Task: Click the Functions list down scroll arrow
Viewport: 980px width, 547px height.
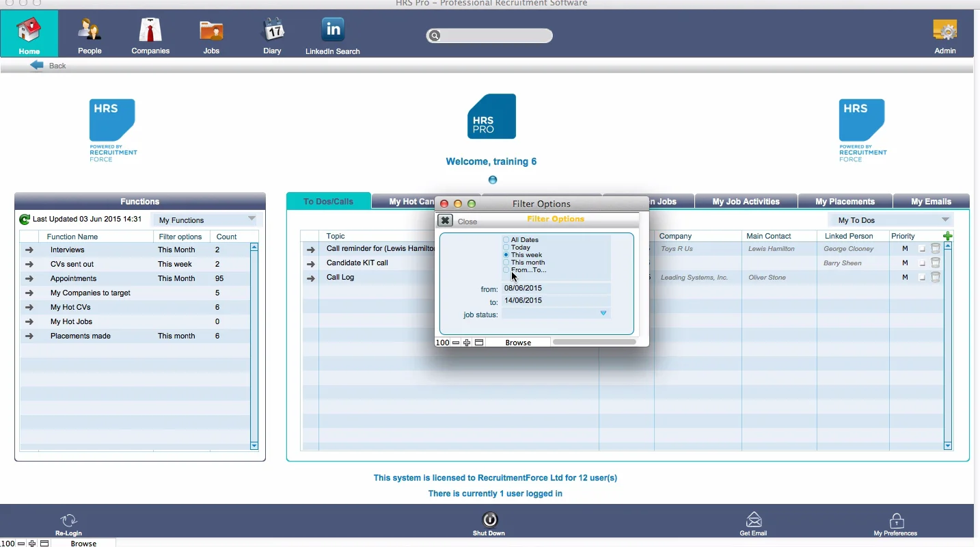Action: [254, 446]
